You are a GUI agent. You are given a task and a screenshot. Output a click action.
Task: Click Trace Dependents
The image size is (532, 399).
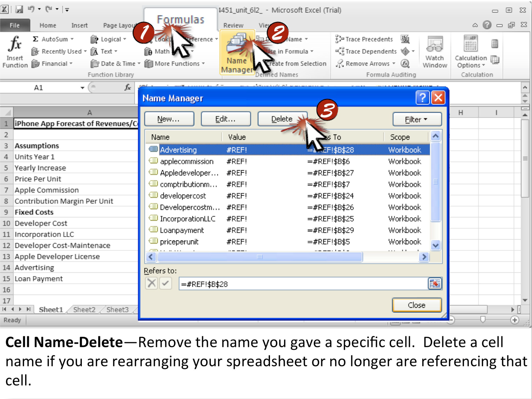(x=366, y=51)
